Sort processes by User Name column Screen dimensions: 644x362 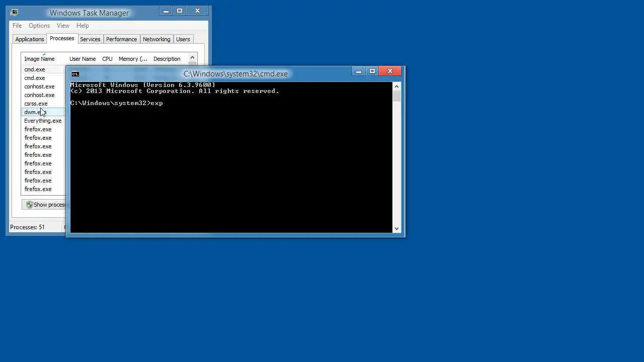(x=83, y=59)
